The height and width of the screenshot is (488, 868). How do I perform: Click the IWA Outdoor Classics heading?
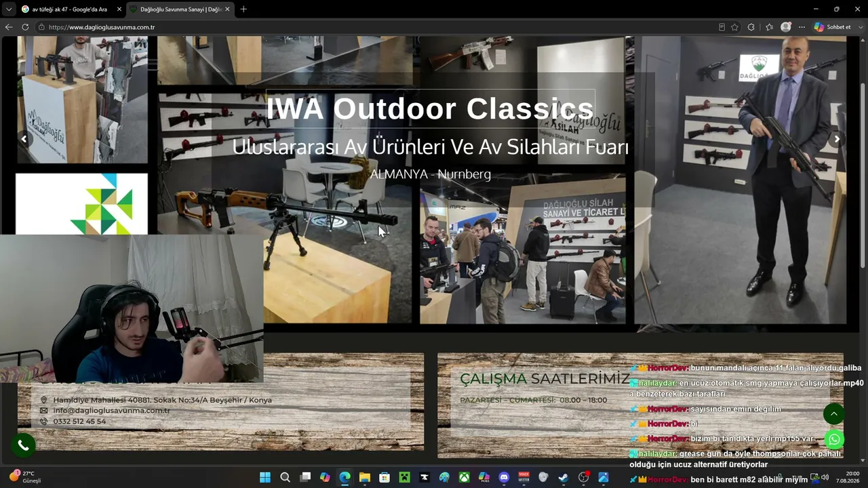point(430,108)
